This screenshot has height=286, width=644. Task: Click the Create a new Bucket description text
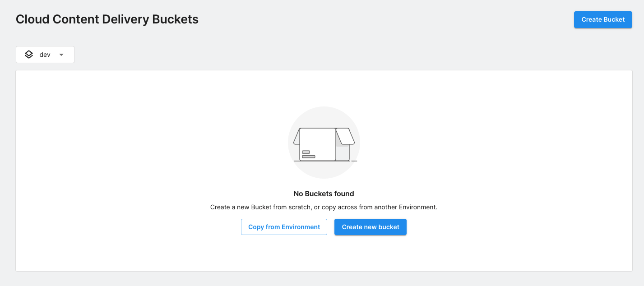click(x=324, y=208)
